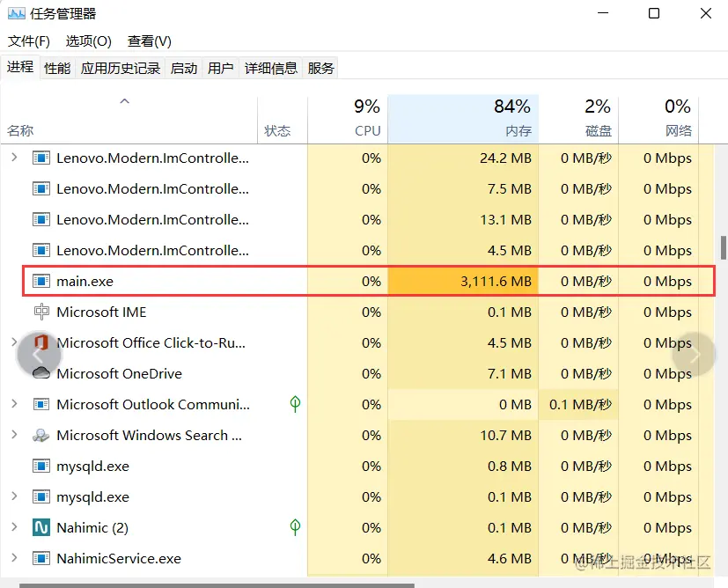Click the Task Manager title bar icon
Viewport: 728px width, 588px height.
point(16,13)
